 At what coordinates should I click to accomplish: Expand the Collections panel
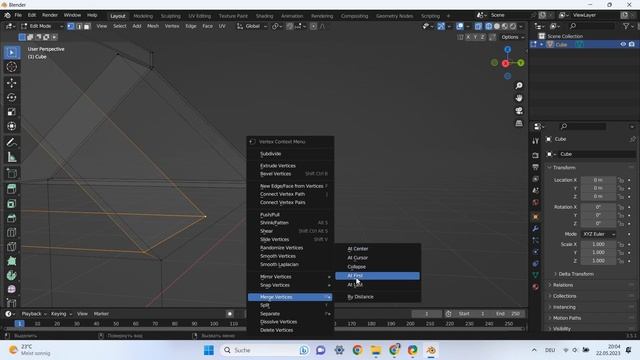(564, 296)
